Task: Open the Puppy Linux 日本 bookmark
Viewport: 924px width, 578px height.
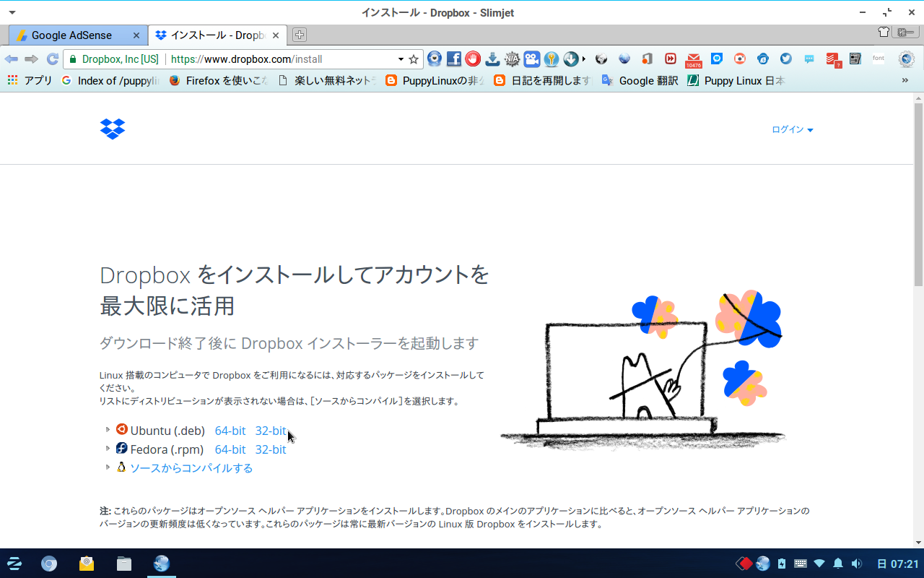Action: click(736, 80)
